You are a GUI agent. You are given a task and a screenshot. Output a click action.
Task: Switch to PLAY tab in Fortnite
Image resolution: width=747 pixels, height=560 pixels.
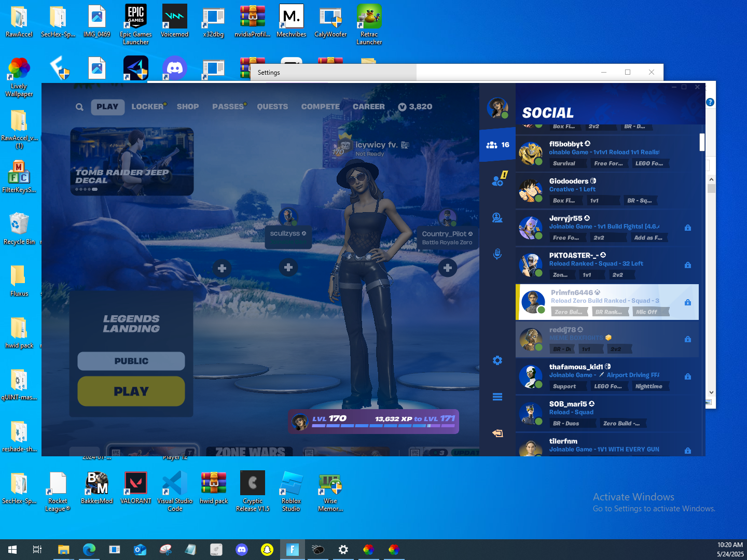(107, 107)
